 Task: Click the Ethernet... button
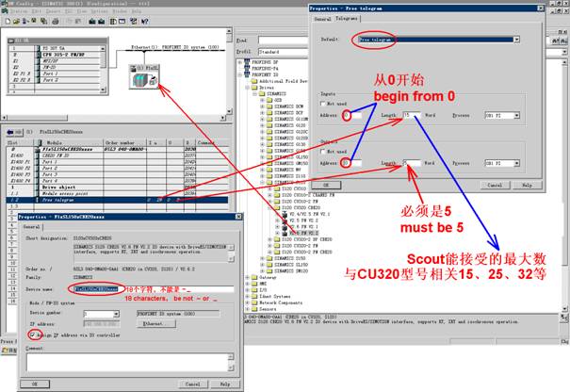click(155, 322)
